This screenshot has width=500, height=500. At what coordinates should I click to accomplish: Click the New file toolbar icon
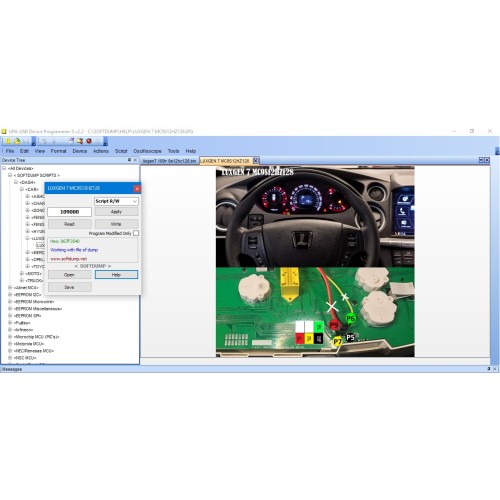pos(8,141)
